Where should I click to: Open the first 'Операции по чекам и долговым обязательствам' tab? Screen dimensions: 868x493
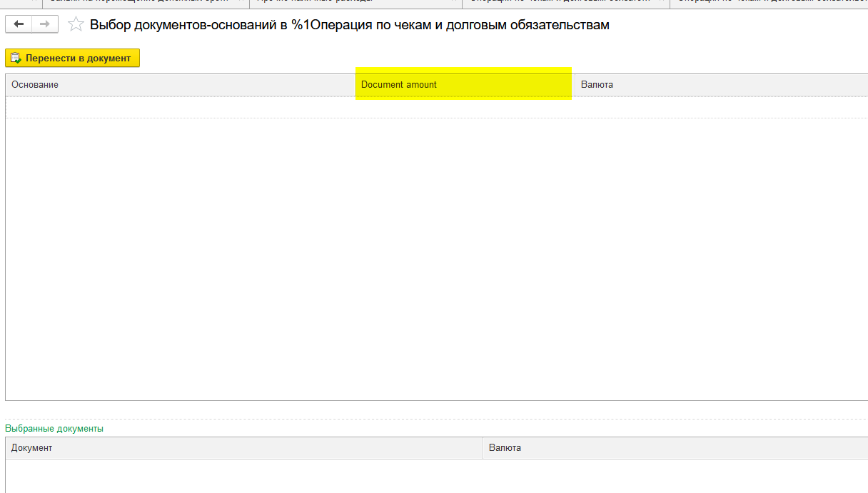[564, 4]
